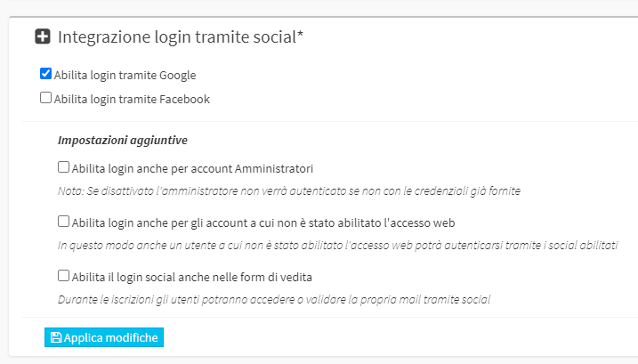638x364 pixels.
Task: Check box for accounts without accesso web
Action: click(x=63, y=221)
